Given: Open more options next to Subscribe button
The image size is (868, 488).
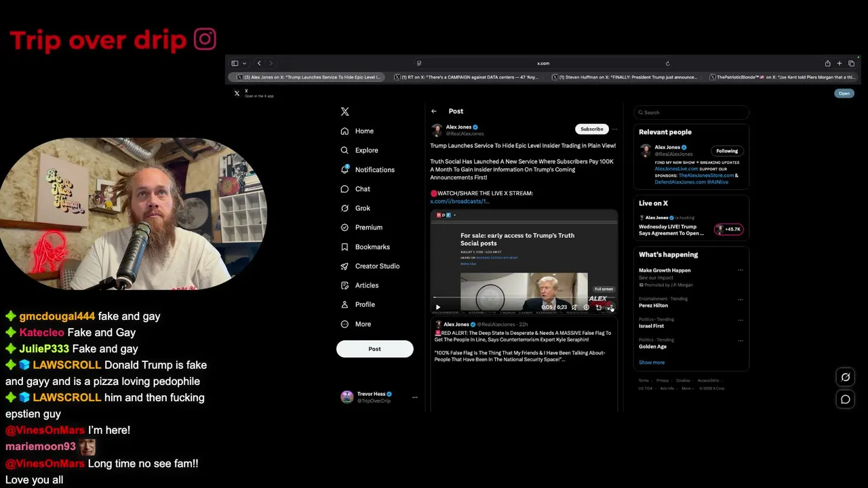Looking at the screenshot, I should pyautogui.click(x=614, y=129).
